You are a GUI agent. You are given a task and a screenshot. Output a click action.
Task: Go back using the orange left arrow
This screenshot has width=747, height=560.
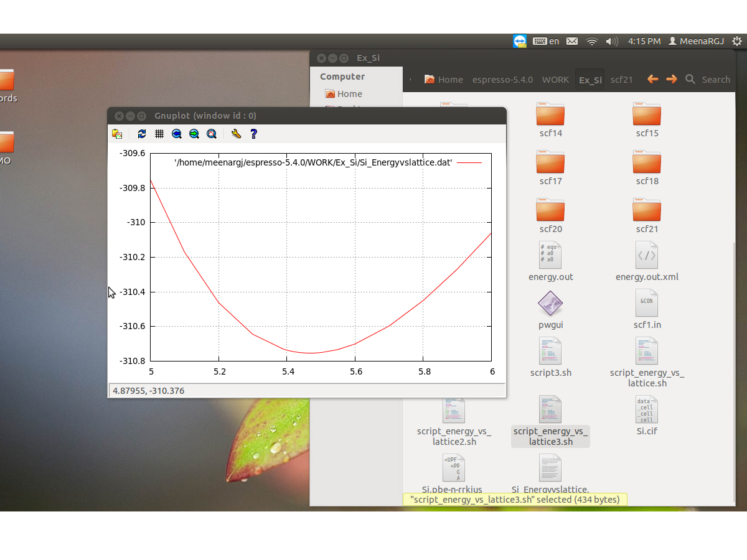[x=652, y=79]
